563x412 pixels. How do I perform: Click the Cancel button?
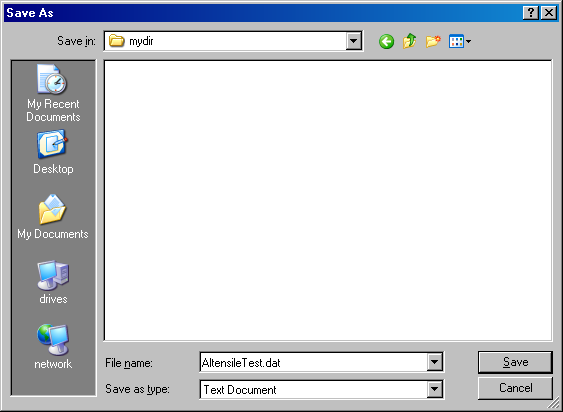pyautogui.click(x=515, y=388)
